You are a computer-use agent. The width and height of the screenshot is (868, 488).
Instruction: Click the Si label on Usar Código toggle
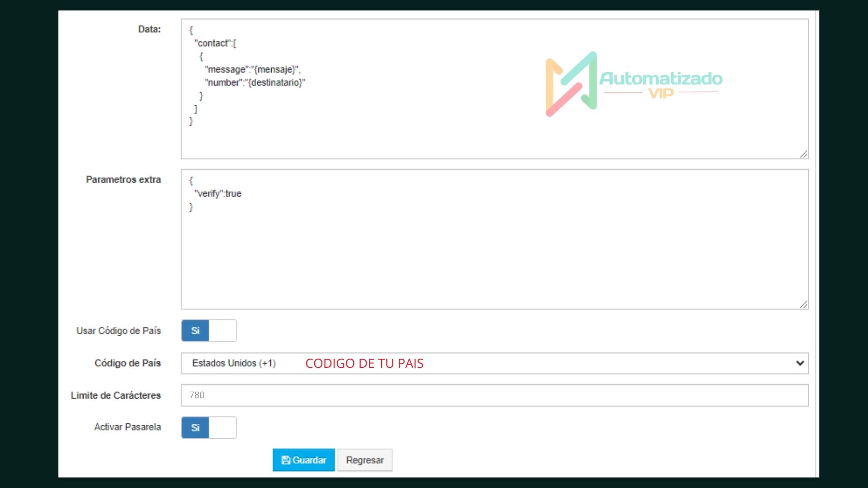point(195,331)
